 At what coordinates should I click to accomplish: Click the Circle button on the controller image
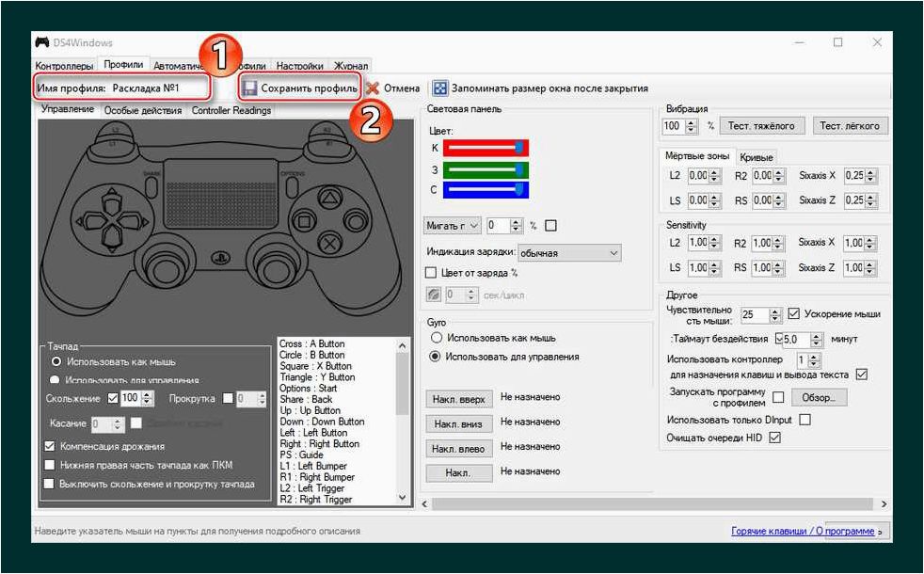[356, 221]
